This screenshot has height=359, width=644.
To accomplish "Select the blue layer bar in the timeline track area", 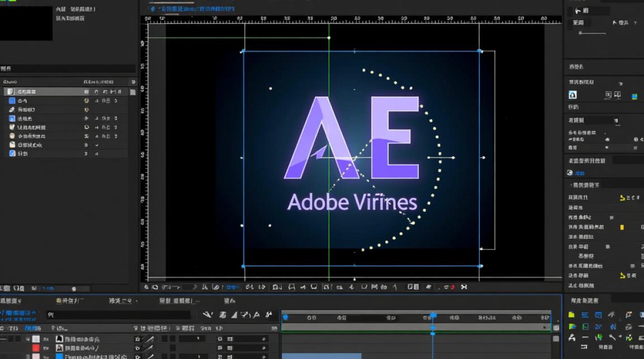I will click(x=321, y=356).
